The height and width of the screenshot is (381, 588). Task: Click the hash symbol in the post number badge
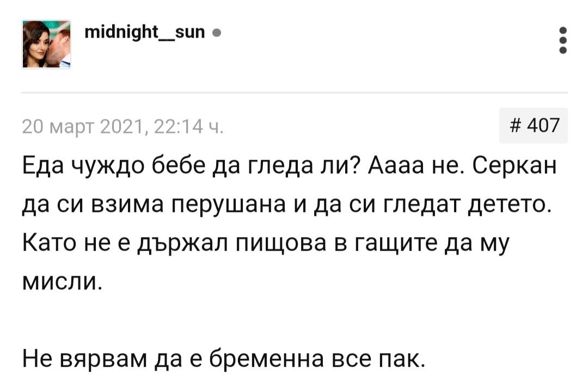click(514, 126)
